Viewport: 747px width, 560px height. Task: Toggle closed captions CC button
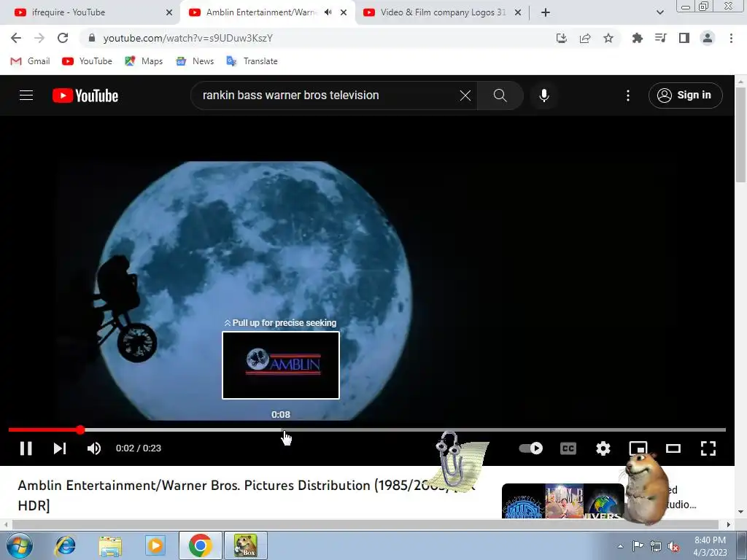coord(568,448)
